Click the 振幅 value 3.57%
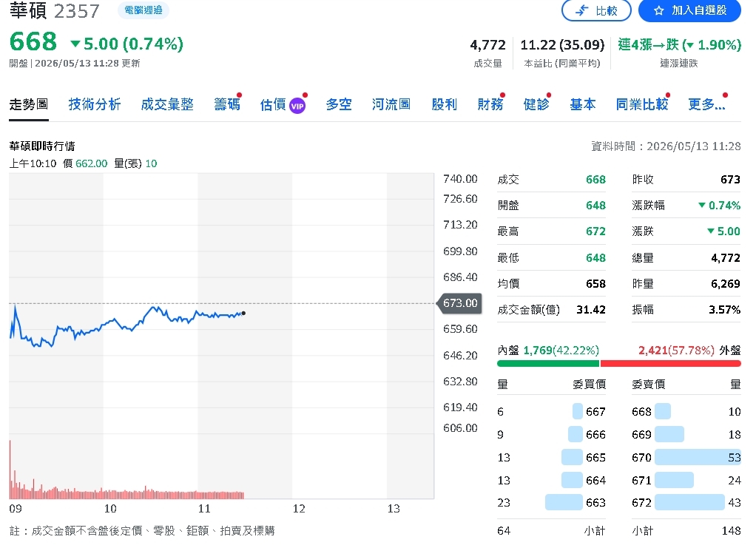 [725, 309]
